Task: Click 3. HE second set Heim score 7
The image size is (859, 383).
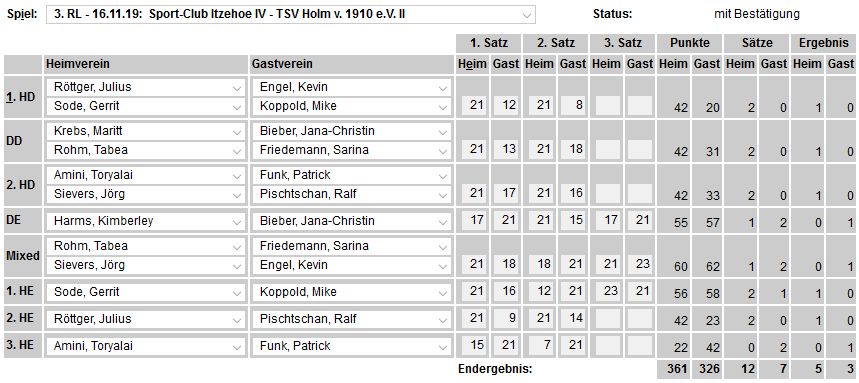Action: [540, 346]
